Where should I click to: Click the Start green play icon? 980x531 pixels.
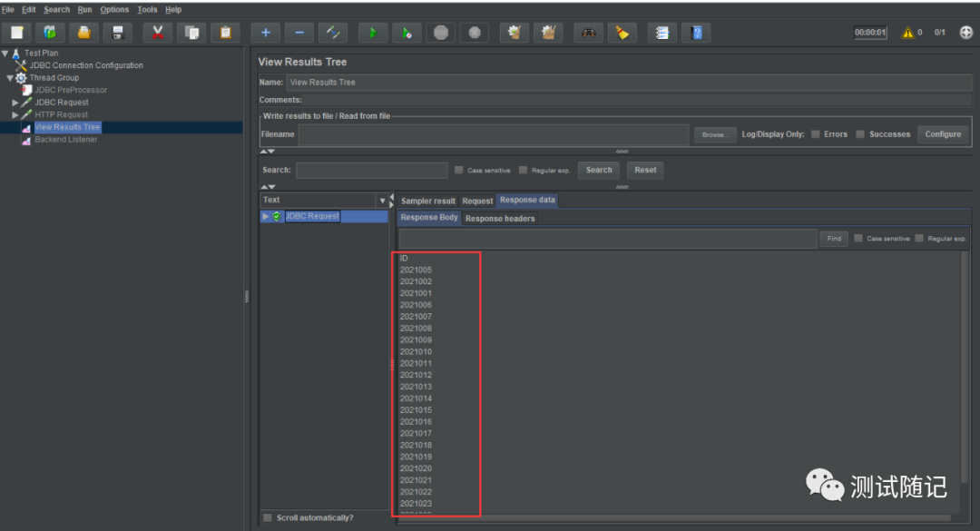(372, 33)
